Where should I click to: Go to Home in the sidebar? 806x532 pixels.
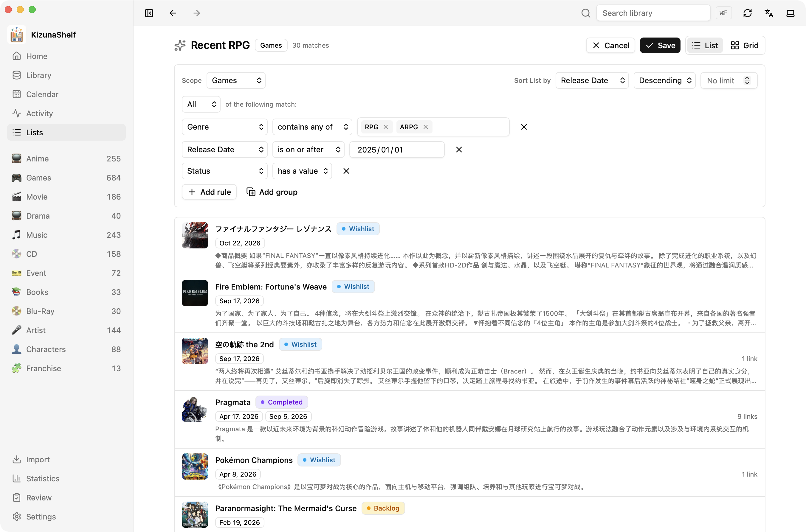click(x=66, y=56)
